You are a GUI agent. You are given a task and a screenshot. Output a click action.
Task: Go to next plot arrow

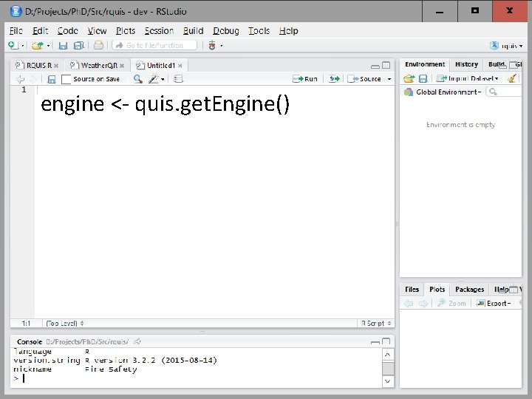423,304
